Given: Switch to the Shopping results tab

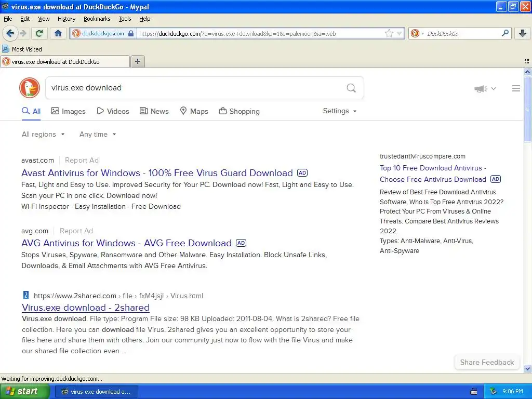Looking at the screenshot, I should [x=239, y=111].
